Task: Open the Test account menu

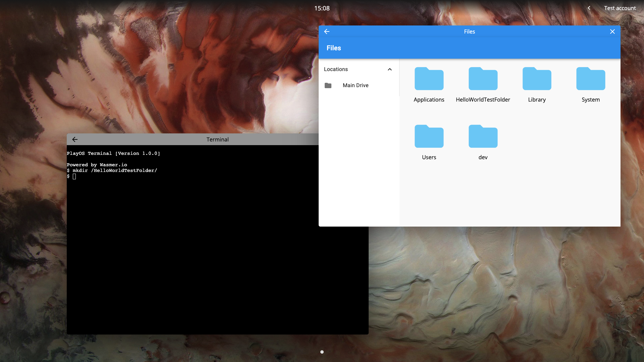Action: pos(620,8)
